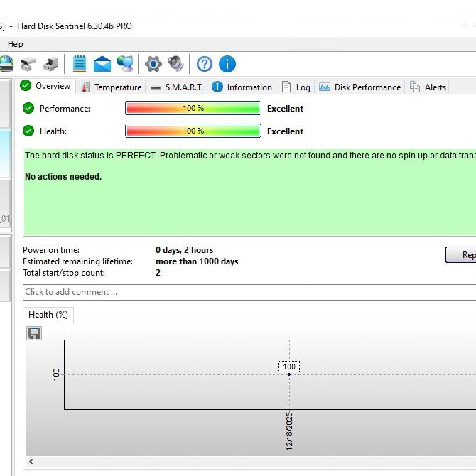
Task: Click the send email envelope icon
Action: pyautogui.click(x=102, y=64)
